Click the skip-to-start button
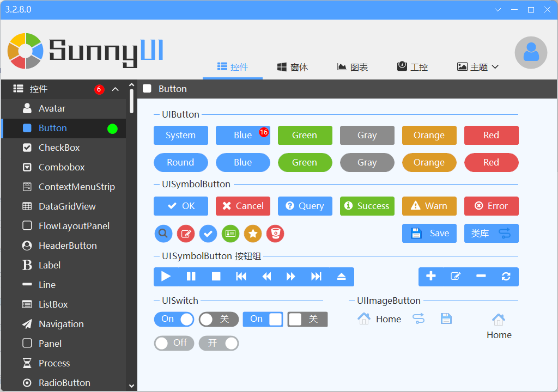The height and width of the screenshot is (392, 558). tap(241, 277)
